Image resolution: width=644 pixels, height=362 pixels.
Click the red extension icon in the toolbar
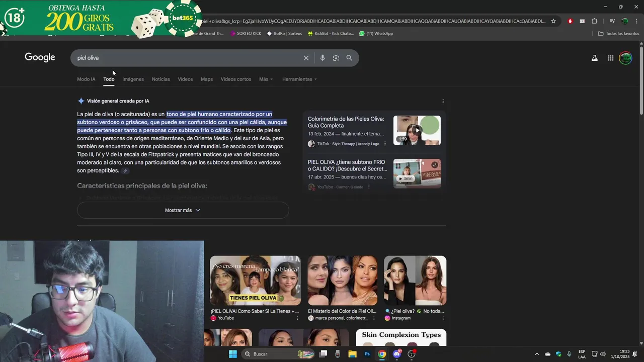coord(570,21)
